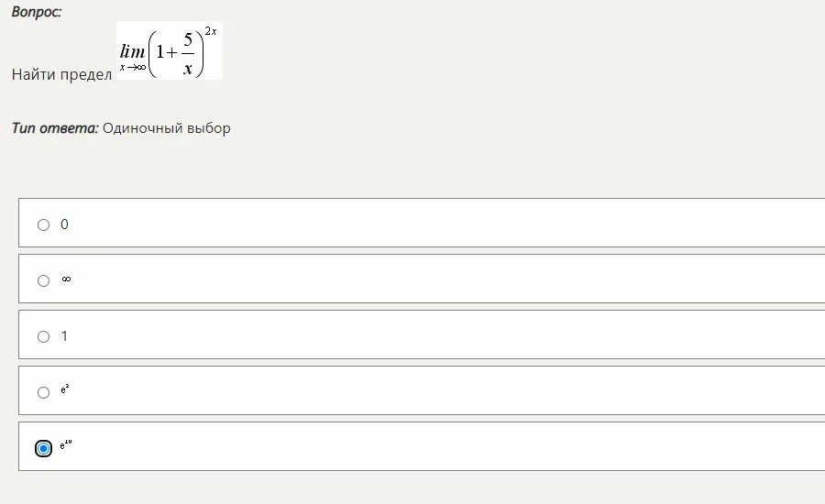Click the 'Вопрос:' heading
This screenshot has height=504, width=825.
click(x=37, y=12)
